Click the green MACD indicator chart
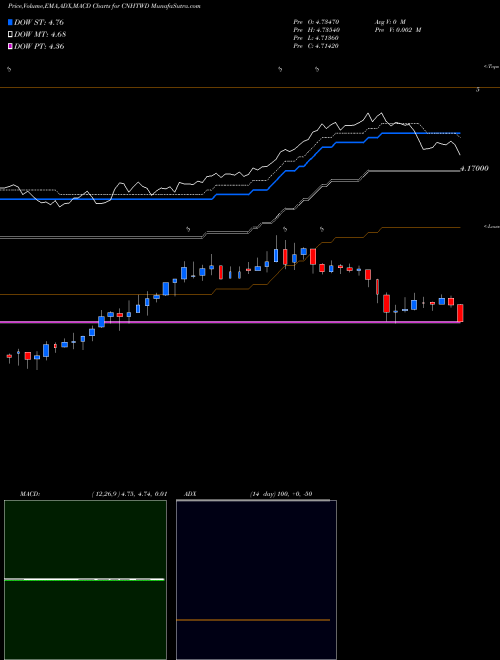 tap(85, 580)
